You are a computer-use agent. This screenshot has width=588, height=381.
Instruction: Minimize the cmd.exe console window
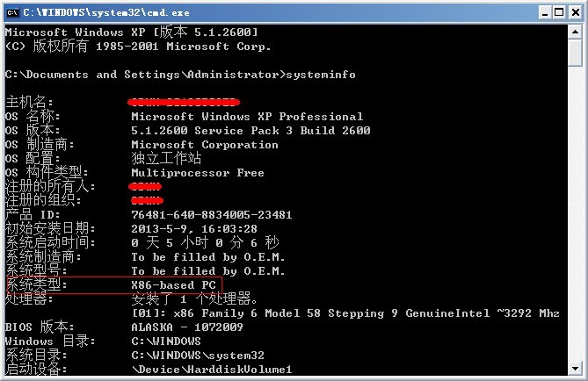click(545, 13)
